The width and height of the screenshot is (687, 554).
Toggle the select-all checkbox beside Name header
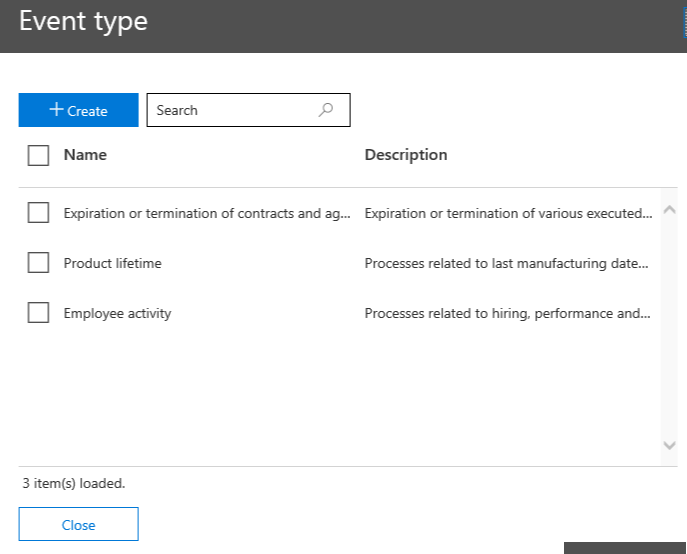39,155
